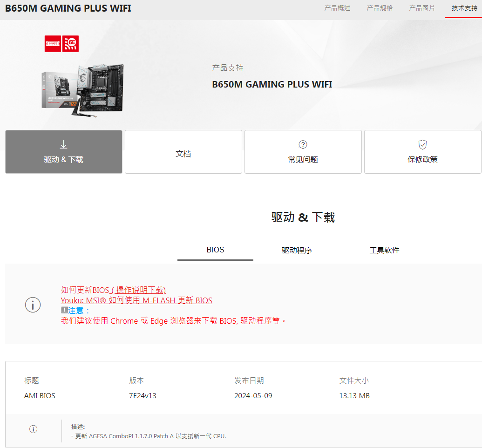
Task: Click the 描述 label
Action: pos(78,427)
